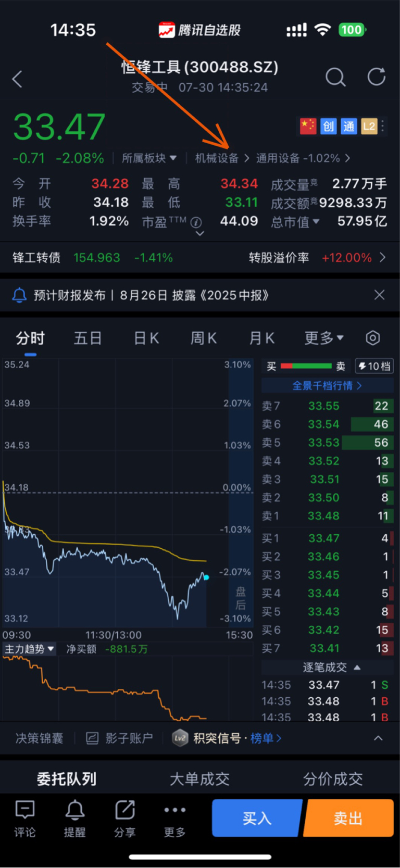Tap the battery 100 indicator
The width and height of the screenshot is (400, 868).
(352, 30)
